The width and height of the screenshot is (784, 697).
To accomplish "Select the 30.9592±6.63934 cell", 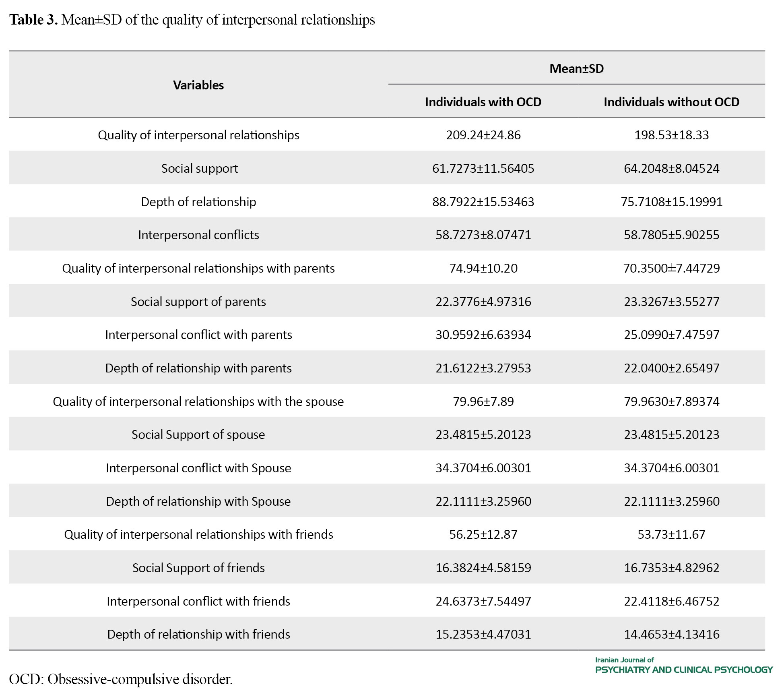I will pyautogui.click(x=483, y=335).
